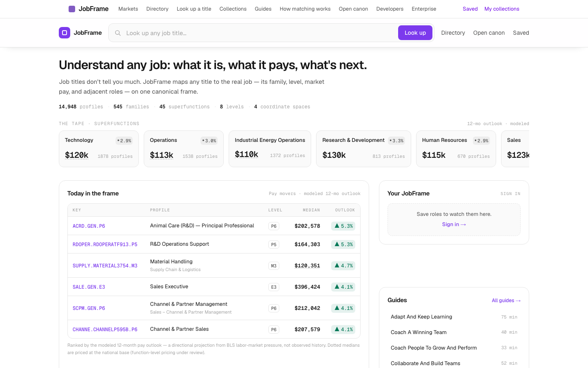The width and height of the screenshot is (588, 368).
Task: Open Enterprise in the top menu
Action: pos(424,9)
